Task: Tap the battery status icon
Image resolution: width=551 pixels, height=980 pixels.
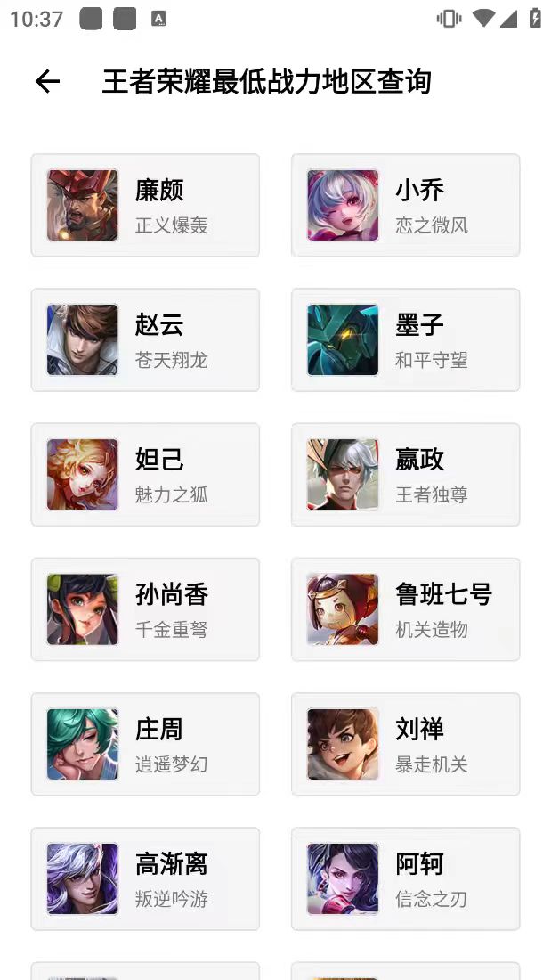Action: point(535,18)
